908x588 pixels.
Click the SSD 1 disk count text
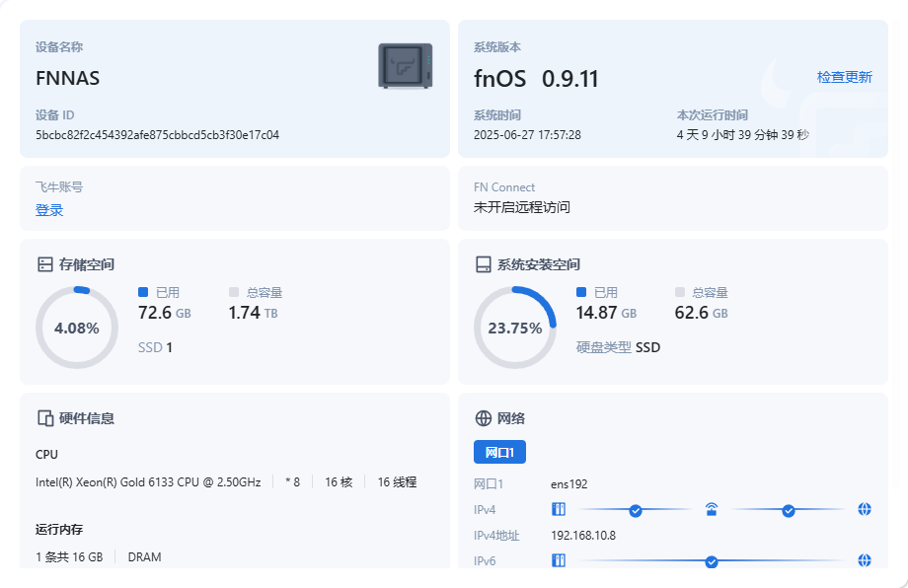coord(155,347)
